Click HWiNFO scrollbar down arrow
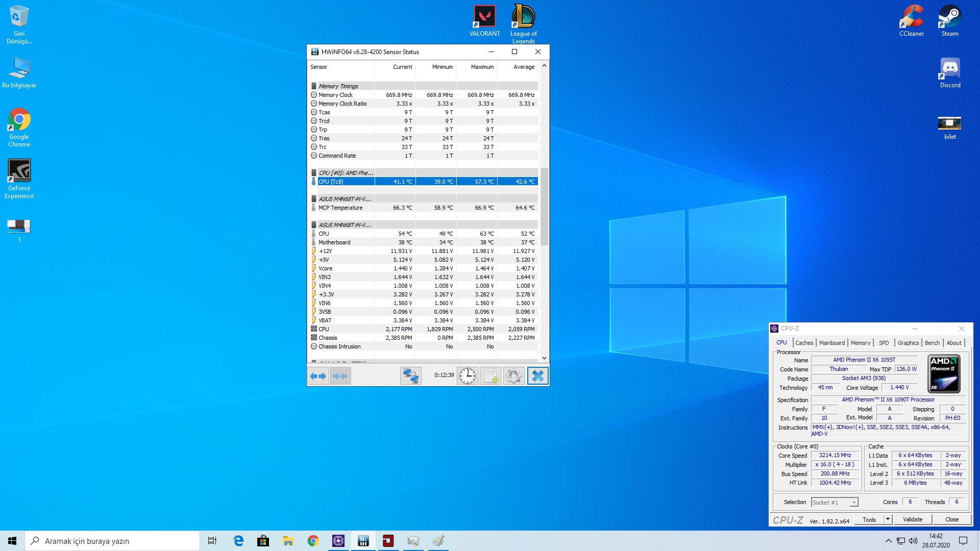Image resolution: width=980 pixels, height=551 pixels. 544,358
